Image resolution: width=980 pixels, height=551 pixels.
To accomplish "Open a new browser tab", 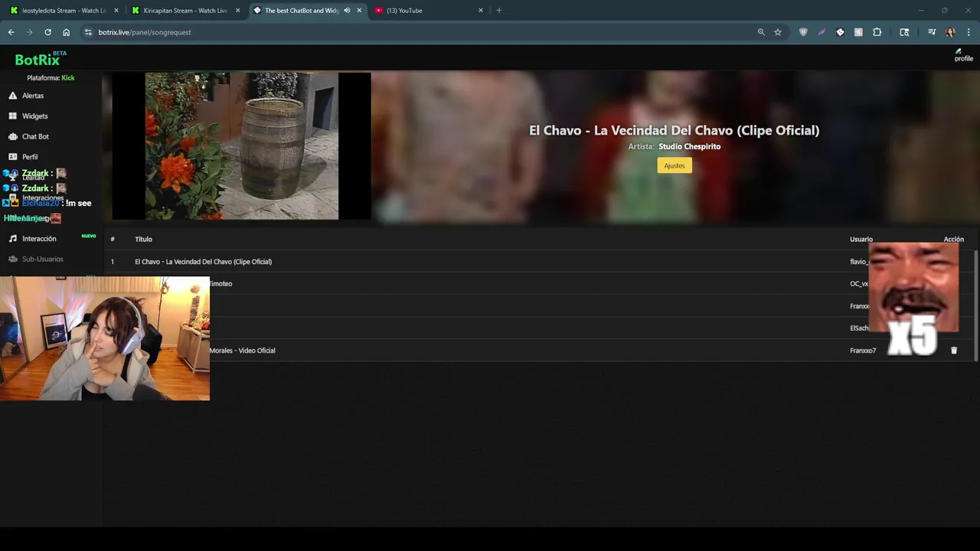I will pyautogui.click(x=498, y=11).
